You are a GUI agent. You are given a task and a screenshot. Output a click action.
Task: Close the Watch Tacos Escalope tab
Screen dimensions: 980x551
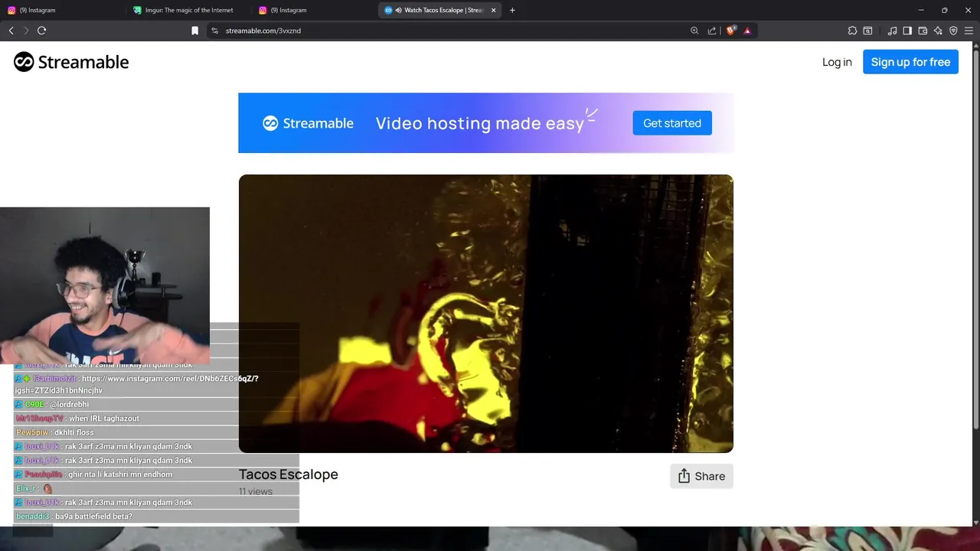493,10
